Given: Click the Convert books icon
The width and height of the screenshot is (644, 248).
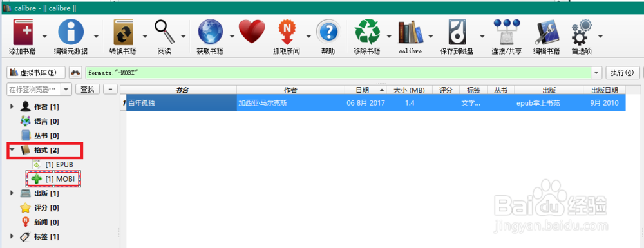Looking at the screenshot, I should (123, 32).
